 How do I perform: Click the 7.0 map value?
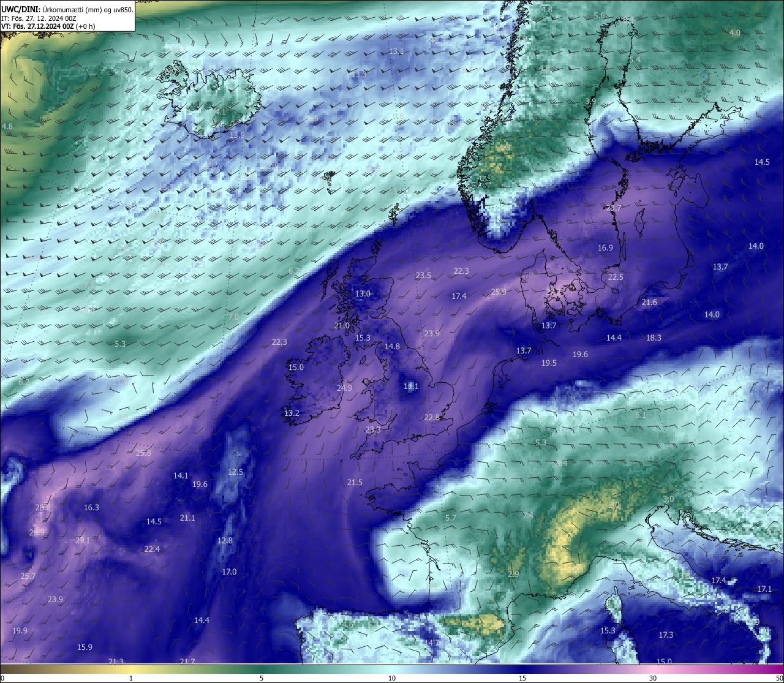click(x=233, y=317)
